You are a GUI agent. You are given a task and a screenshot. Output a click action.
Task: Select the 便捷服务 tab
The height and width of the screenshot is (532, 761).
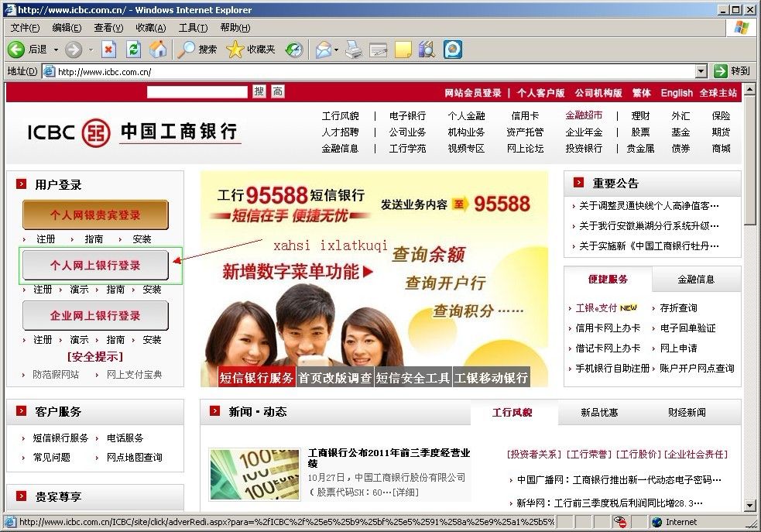coord(608,279)
